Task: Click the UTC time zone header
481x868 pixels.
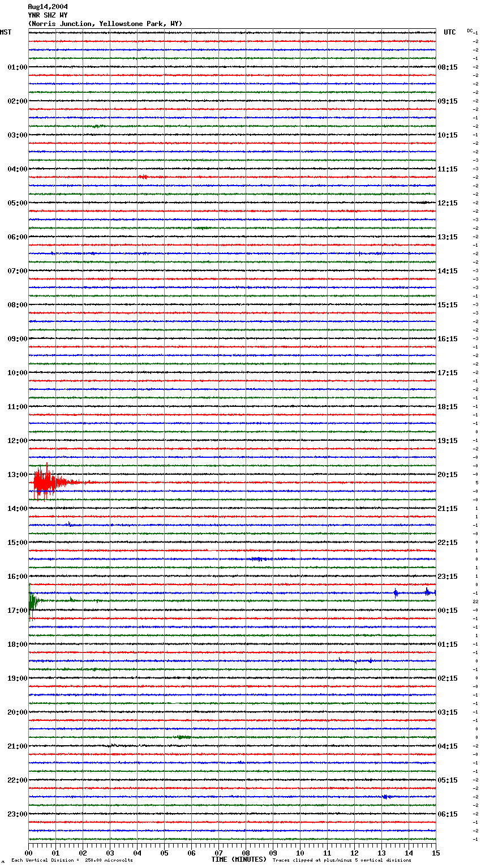Action: (x=450, y=32)
